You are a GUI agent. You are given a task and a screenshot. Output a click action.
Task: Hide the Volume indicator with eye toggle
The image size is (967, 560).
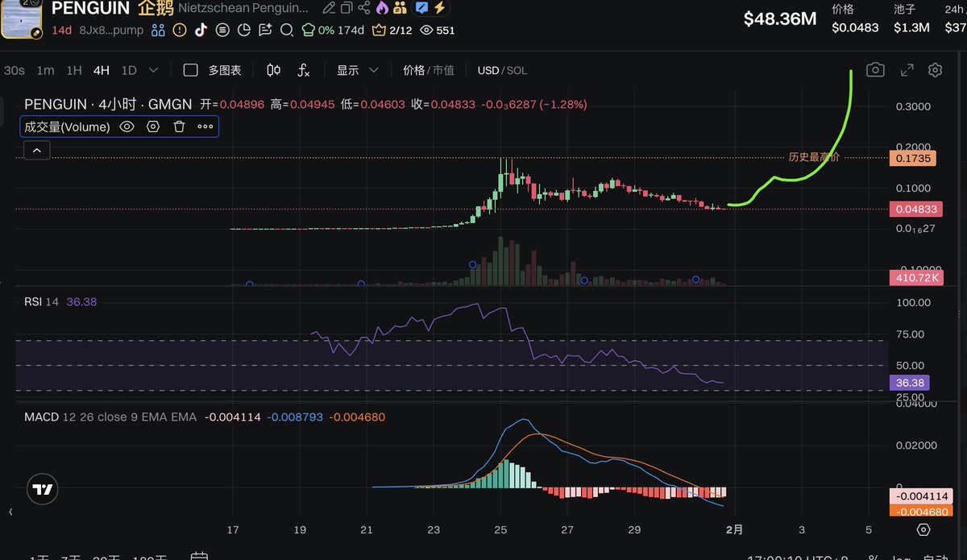pyautogui.click(x=127, y=127)
